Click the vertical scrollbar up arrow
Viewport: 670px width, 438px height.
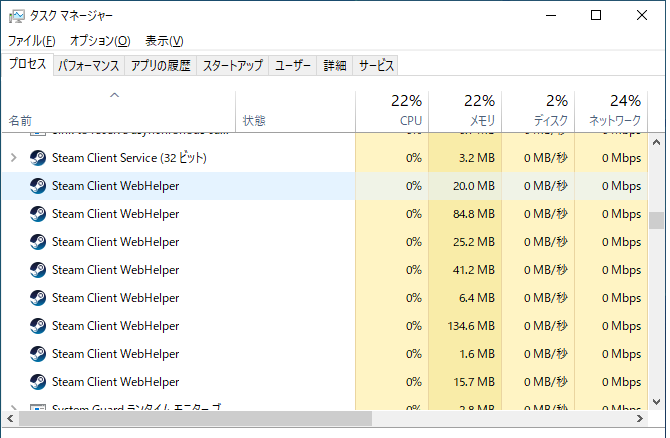(657, 142)
